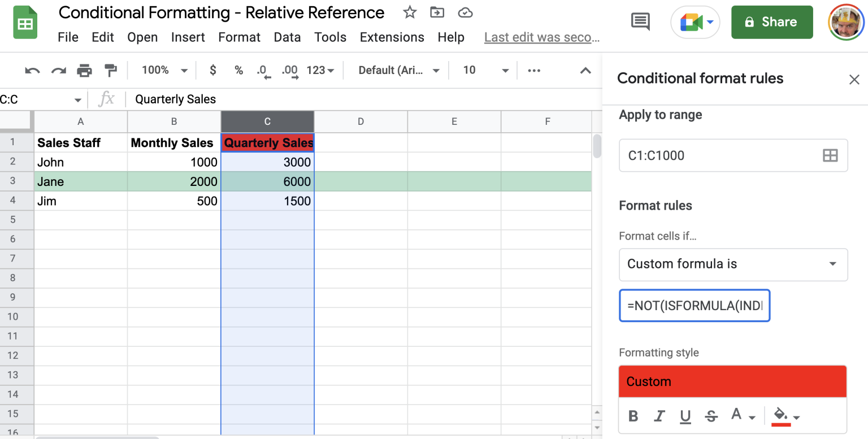Open the Data menu
The image size is (868, 439).
click(287, 37)
